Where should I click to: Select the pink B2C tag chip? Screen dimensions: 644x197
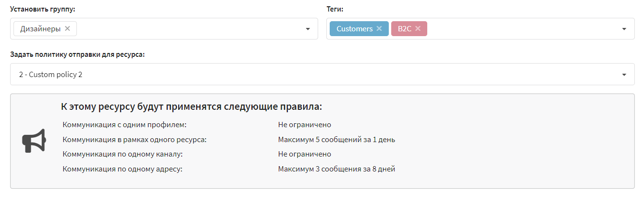[405, 28]
